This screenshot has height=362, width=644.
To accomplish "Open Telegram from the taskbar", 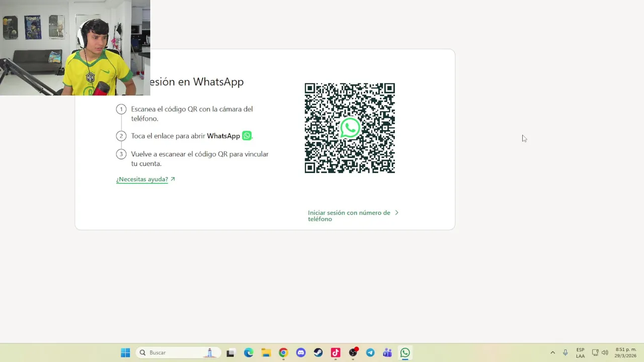I will coord(370,352).
